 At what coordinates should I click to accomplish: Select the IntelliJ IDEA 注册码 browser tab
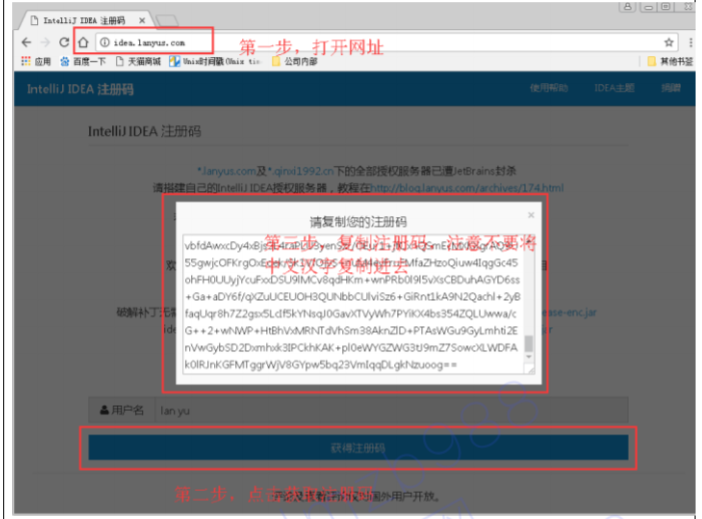click(84, 21)
